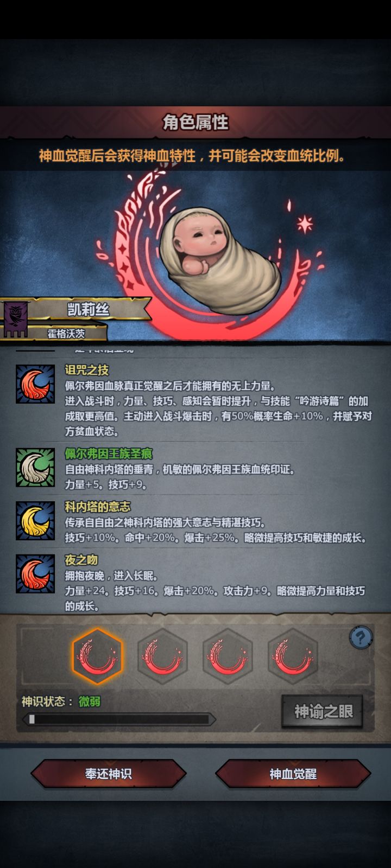Image resolution: width=391 pixels, height=868 pixels.
Task: Click the 神血觉醒 button
Action: coord(293,774)
